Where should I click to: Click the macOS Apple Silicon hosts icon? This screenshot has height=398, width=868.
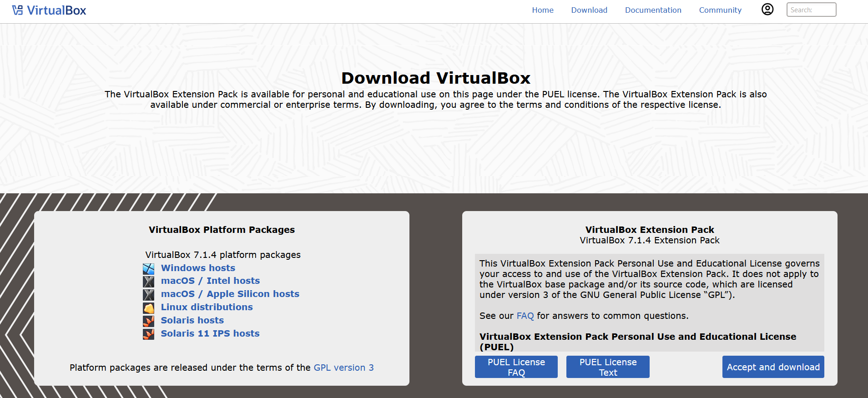[148, 295]
